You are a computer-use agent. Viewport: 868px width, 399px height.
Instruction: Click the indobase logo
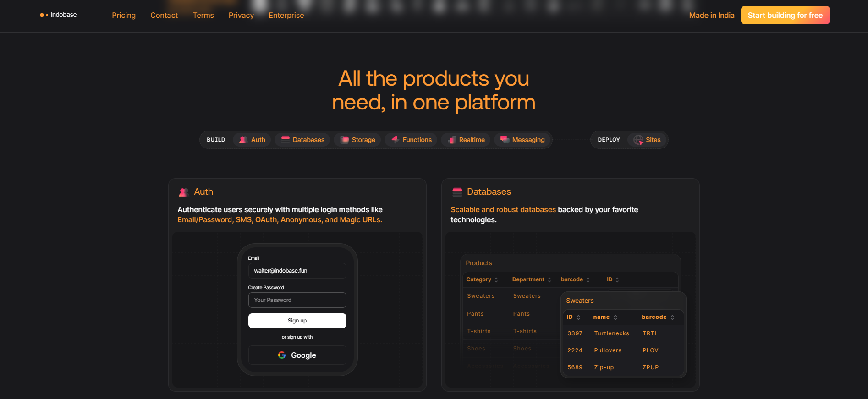(x=58, y=15)
